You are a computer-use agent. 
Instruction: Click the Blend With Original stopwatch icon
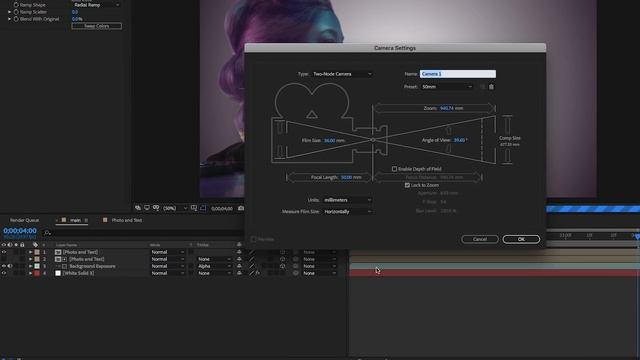click(x=16, y=19)
